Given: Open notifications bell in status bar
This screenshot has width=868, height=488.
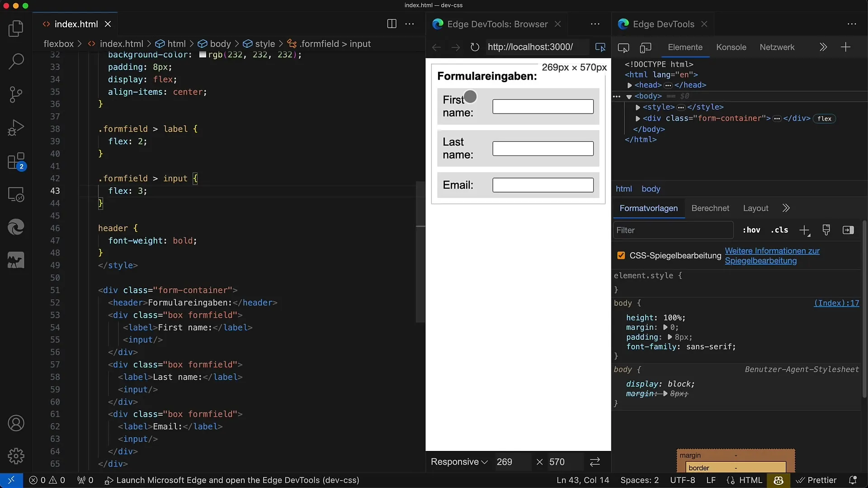Looking at the screenshot, I should pos(853,480).
